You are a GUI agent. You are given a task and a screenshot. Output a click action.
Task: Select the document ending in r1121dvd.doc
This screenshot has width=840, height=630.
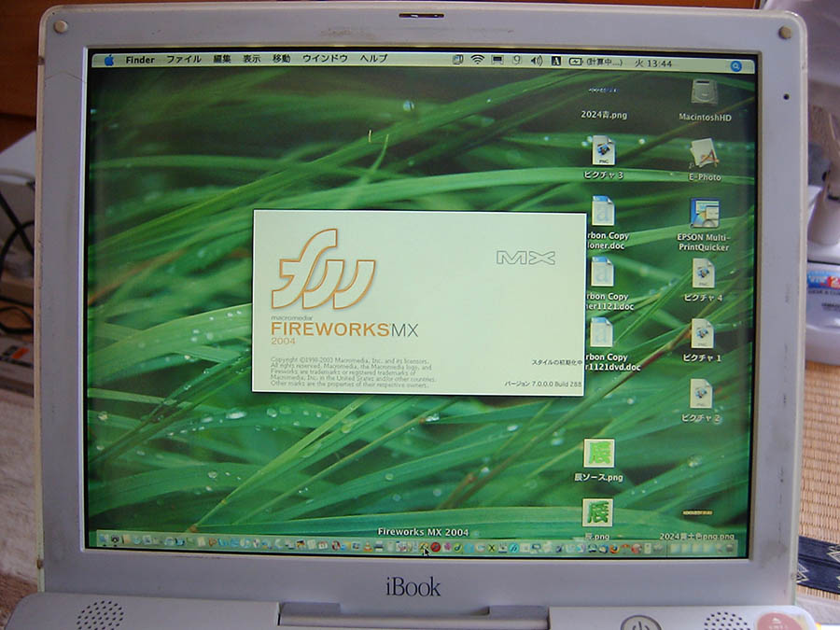[602, 332]
